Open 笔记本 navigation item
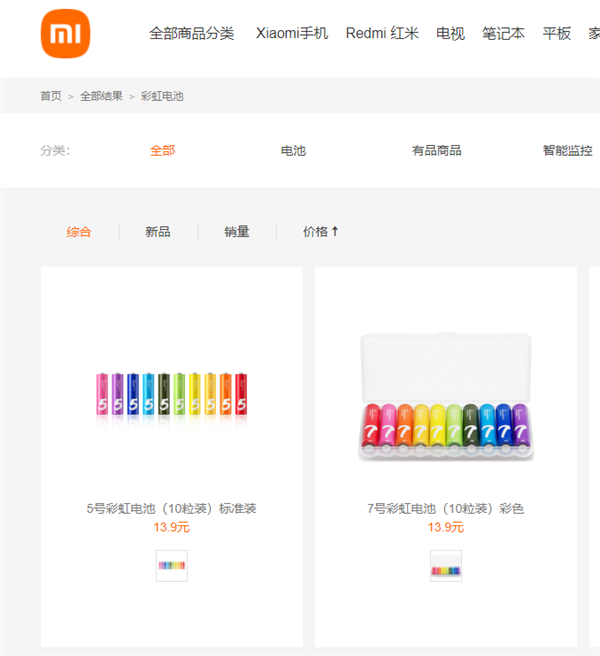The image size is (600, 656). [503, 34]
